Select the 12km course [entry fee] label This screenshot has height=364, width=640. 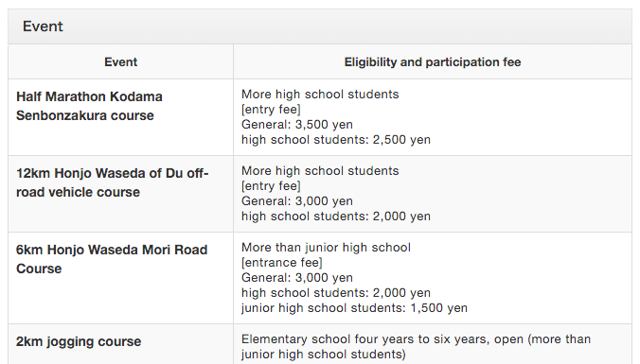tap(271, 186)
